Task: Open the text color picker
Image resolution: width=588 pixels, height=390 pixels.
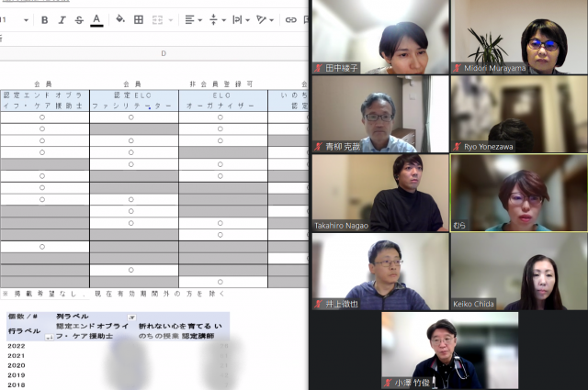Action: [96, 19]
